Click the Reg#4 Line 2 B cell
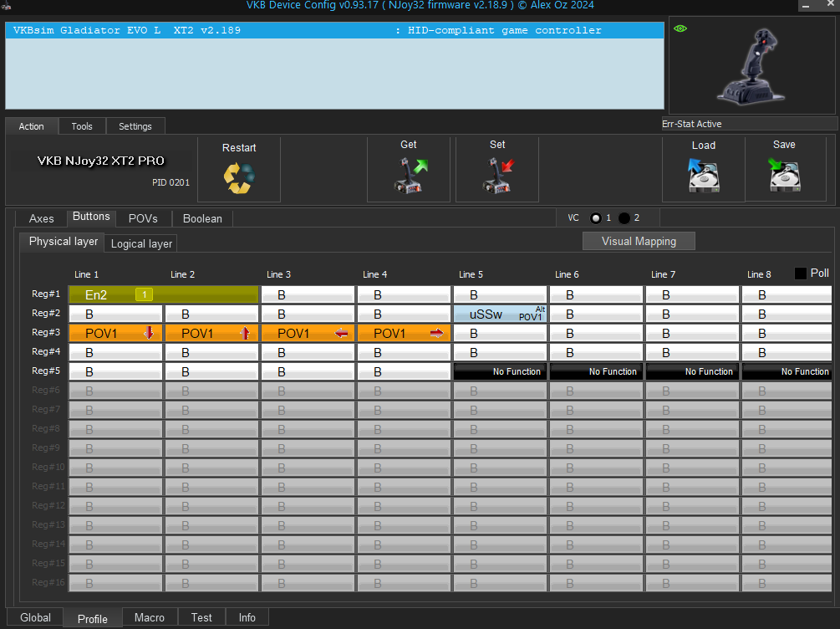 (211, 352)
